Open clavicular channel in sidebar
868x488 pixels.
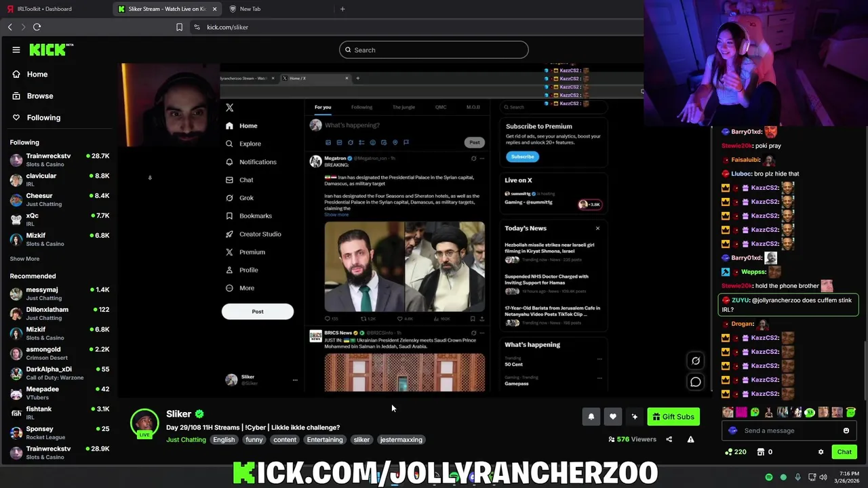60,180
